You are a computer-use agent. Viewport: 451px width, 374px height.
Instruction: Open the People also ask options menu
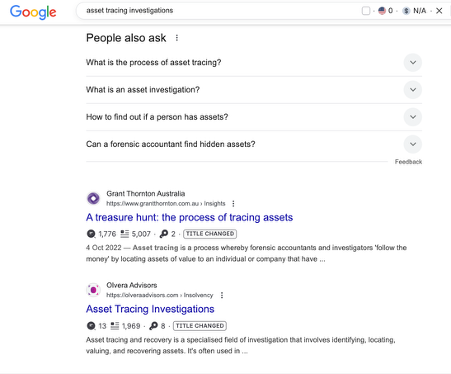[177, 38]
